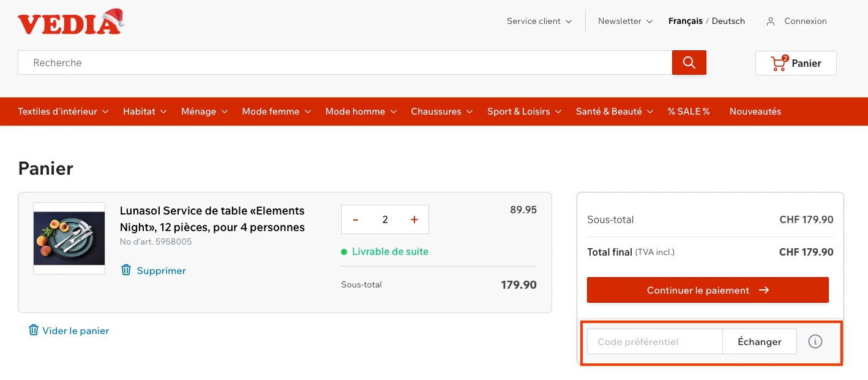The width and height of the screenshot is (868, 380).
Task: Decrease the quantity with the minus button
Action: click(x=355, y=219)
